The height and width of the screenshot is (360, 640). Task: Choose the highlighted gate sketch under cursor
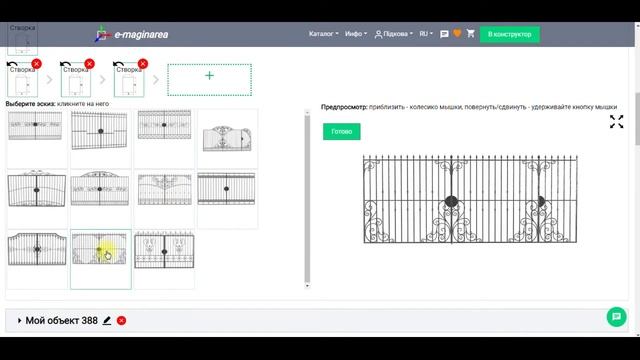click(x=99, y=249)
